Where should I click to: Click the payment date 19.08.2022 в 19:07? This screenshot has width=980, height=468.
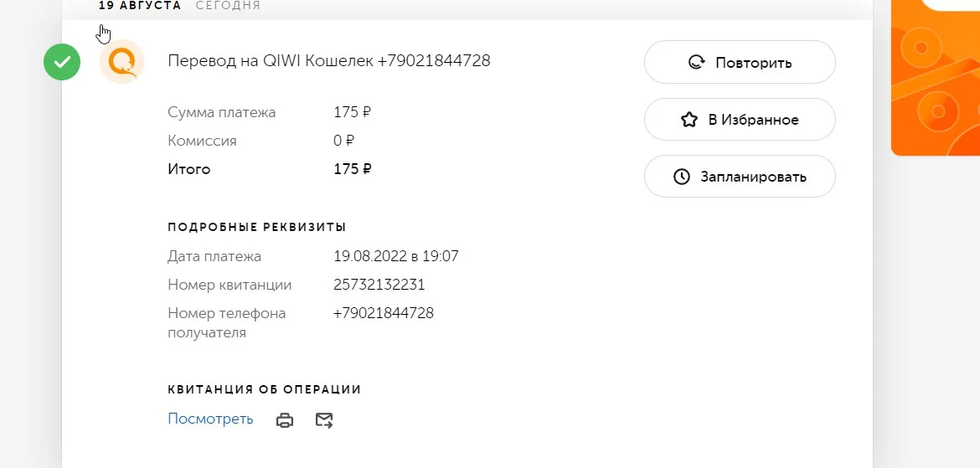click(395, 256)
